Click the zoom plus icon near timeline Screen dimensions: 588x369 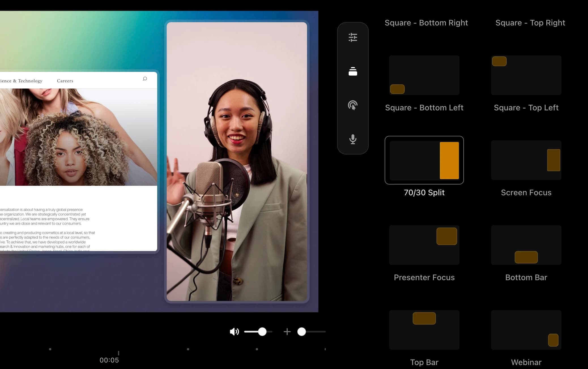(287, 331)
